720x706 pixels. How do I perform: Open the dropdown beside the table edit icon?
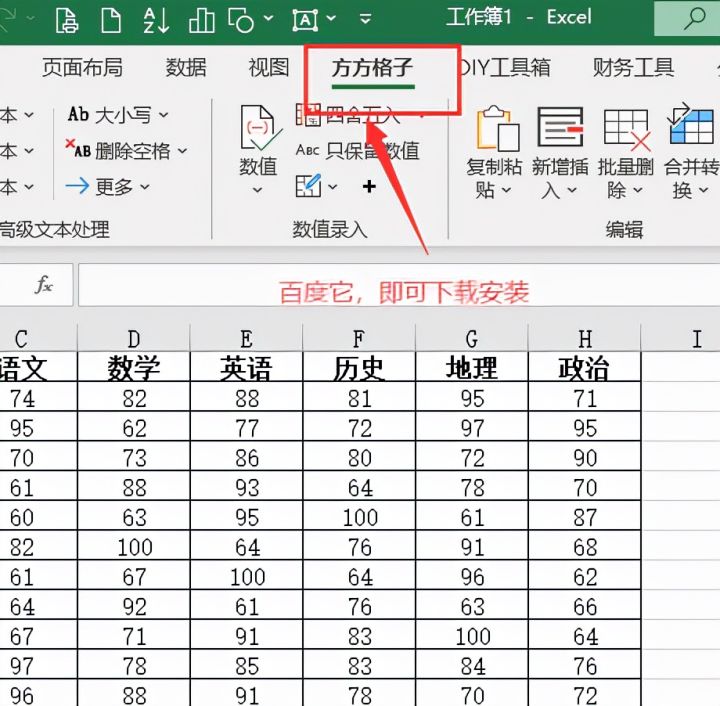(x=333, y=187)
